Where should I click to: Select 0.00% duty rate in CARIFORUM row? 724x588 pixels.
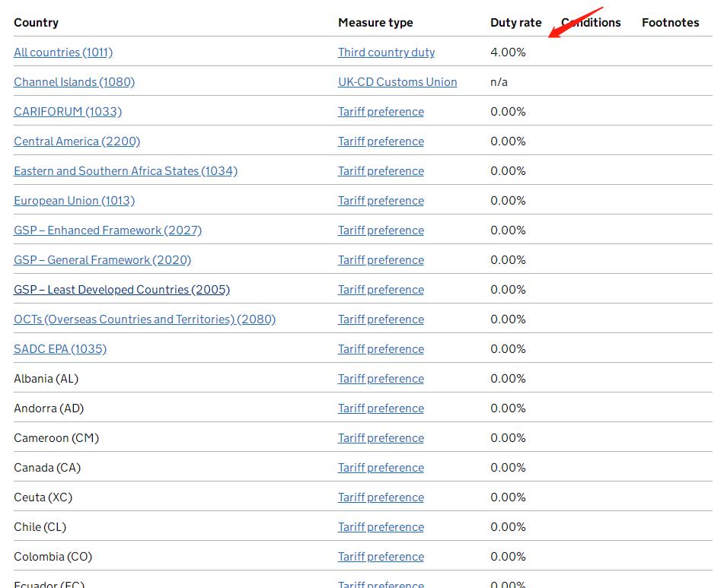(x=508, y=112)
